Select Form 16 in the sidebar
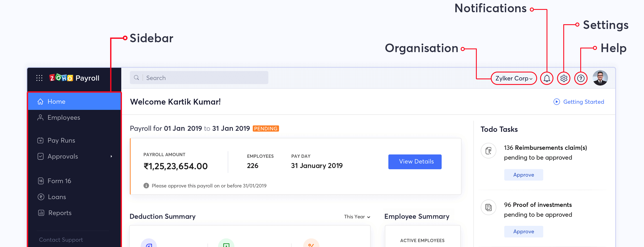Screen dimensions: 644x247 pyautogui.click(x=59, y=181)
